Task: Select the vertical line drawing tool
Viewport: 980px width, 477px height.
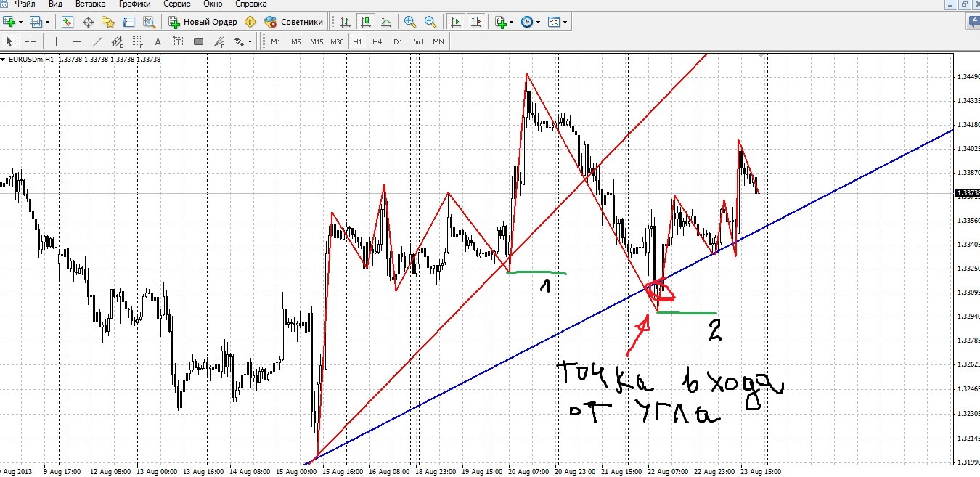Action: pos(56,41)
